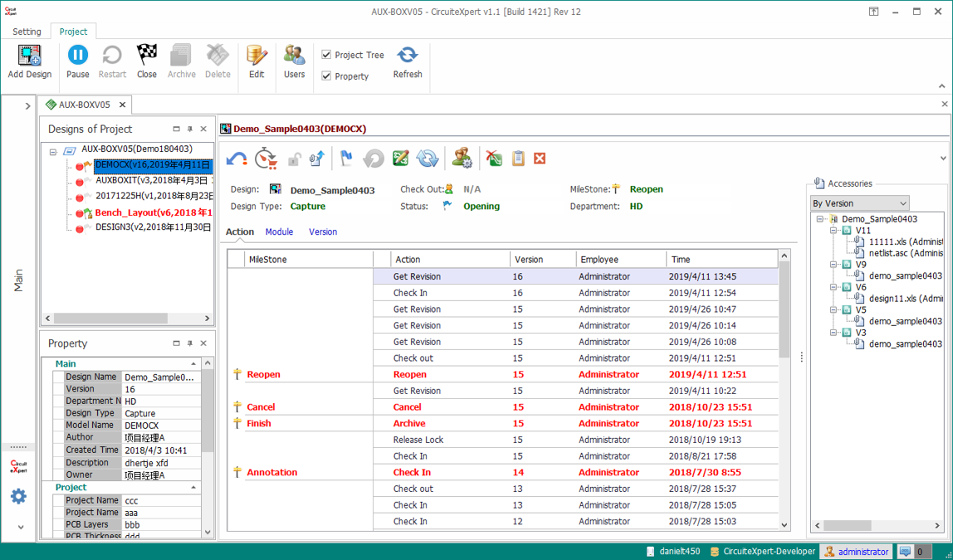The width and height of the screenshot is (953, 560).
Task: Click the MileStone column header
Action: pos(309,260)
